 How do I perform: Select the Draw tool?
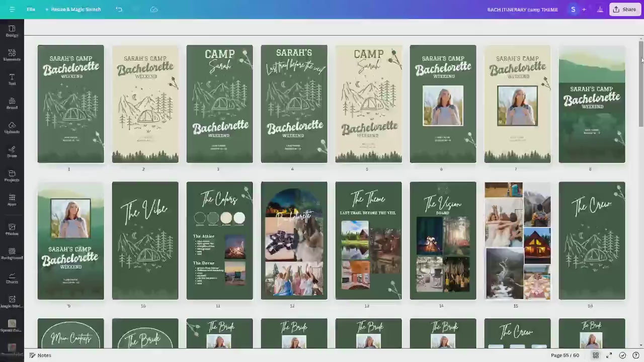coord(12,151)
